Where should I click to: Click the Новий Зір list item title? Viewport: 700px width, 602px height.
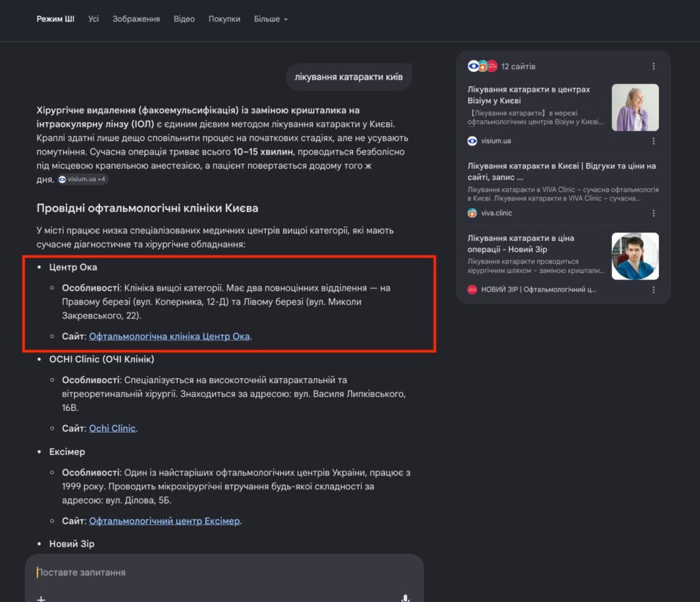coord(71,543)
